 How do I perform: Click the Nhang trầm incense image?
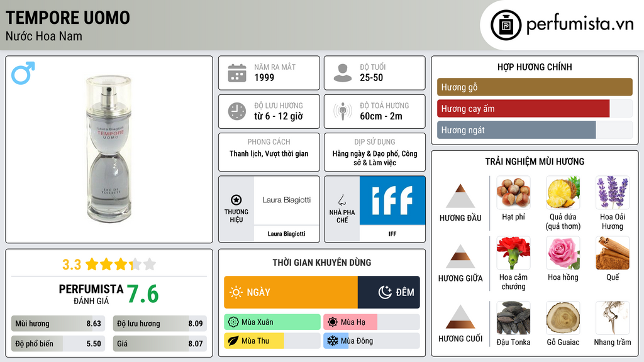[613, 318]
